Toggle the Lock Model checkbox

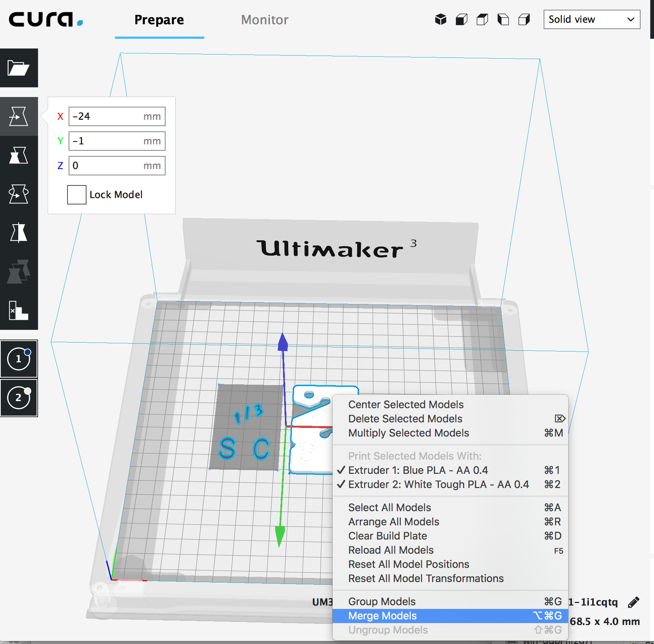76,195
